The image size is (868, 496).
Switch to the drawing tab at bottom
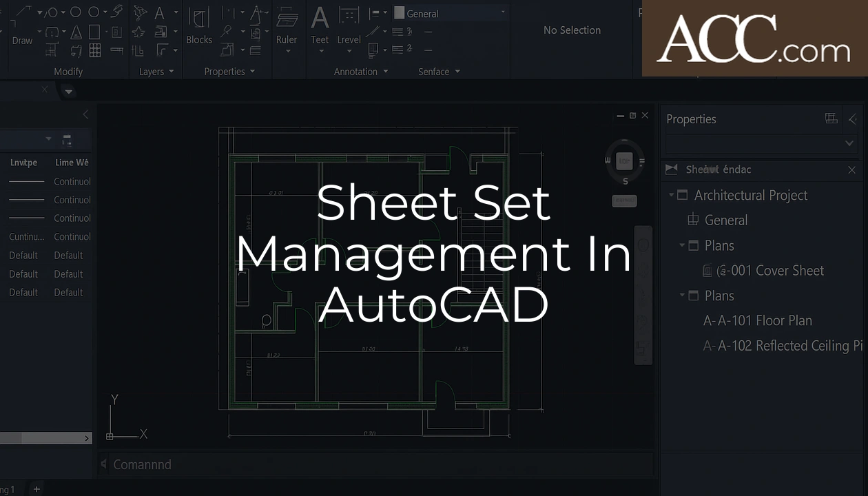[7, 489]
